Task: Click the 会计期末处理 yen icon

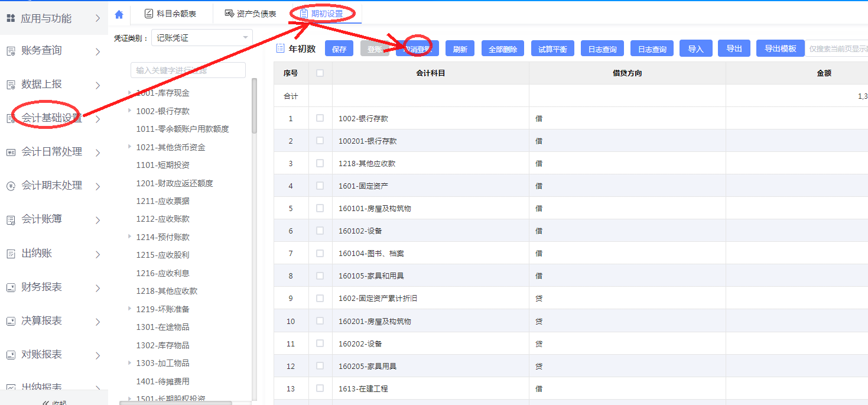Action: point(11,186)
